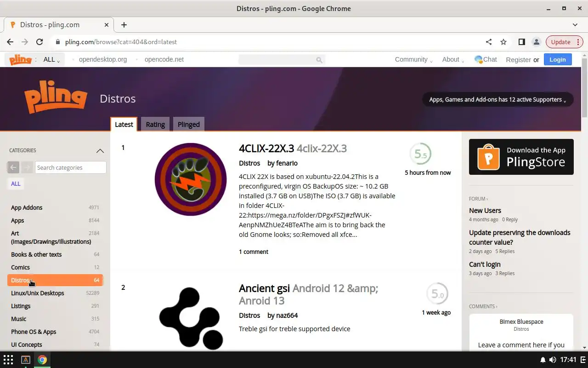Click the blue Login button

(x=558, y=59)
